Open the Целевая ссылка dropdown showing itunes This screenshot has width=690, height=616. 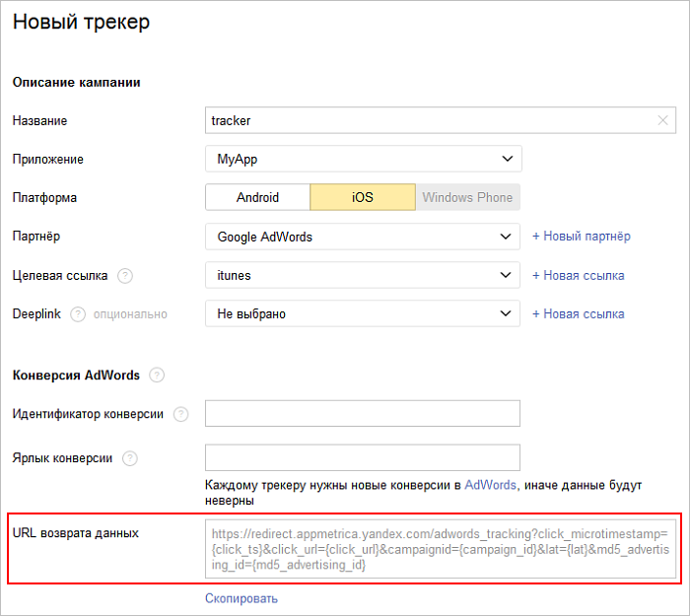363,275
